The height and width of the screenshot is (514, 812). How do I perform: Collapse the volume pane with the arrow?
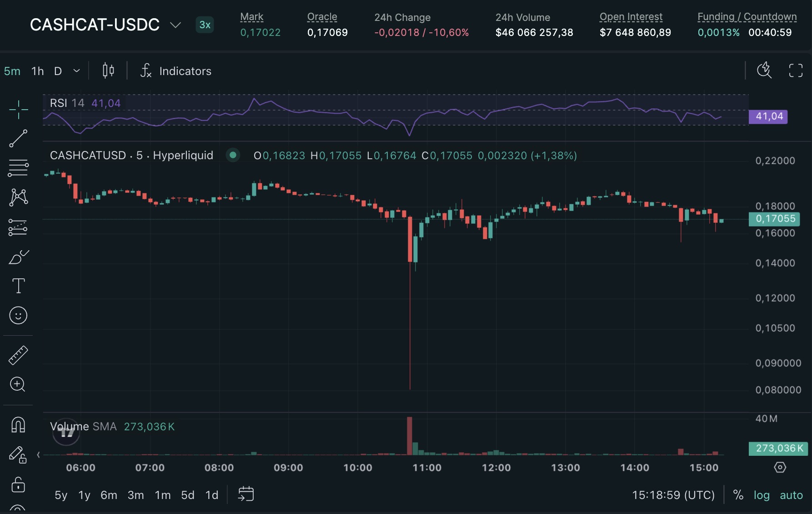(38, 454)
